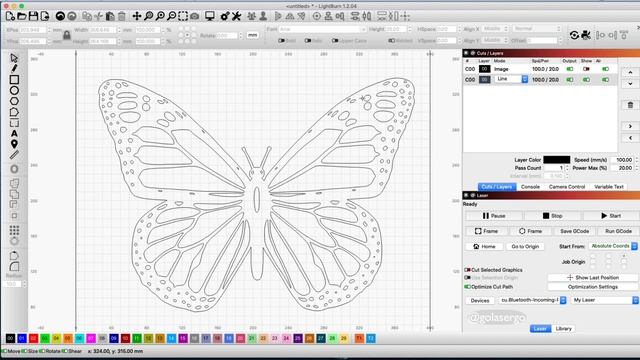Open the Align Y dropdown

(496, 40)
